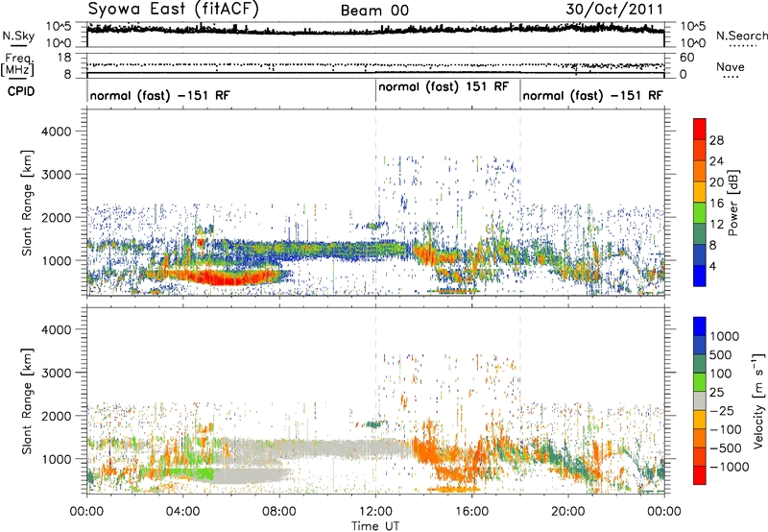The image size is (768, 532).
Task: Click the '3000' tick on velocity panel
Action: [56, 373]
